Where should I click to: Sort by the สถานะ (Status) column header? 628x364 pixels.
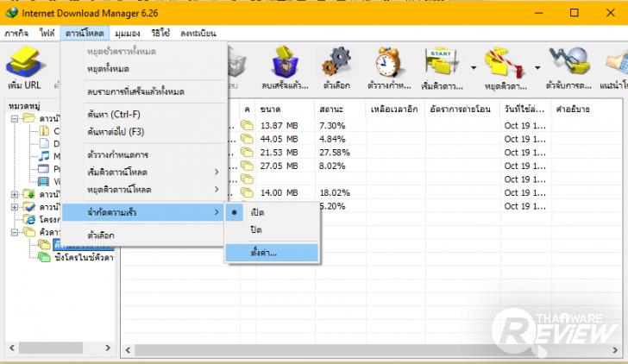click(x=340, y=110)
